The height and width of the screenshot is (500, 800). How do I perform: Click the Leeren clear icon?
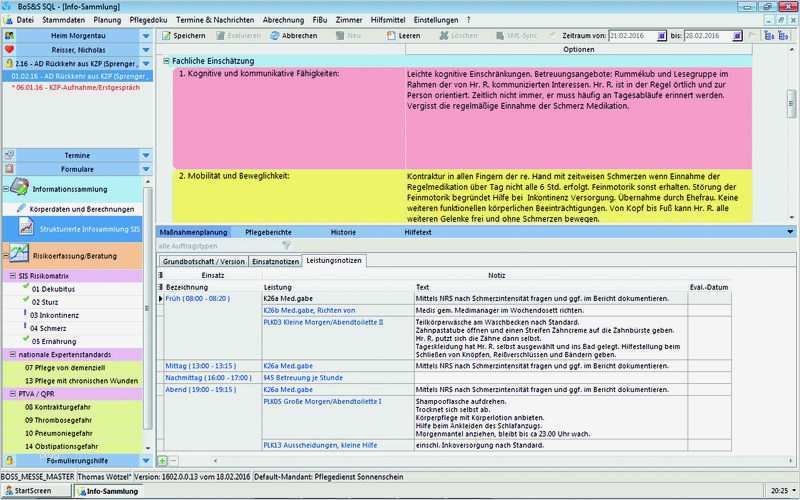tap(391, 36)
